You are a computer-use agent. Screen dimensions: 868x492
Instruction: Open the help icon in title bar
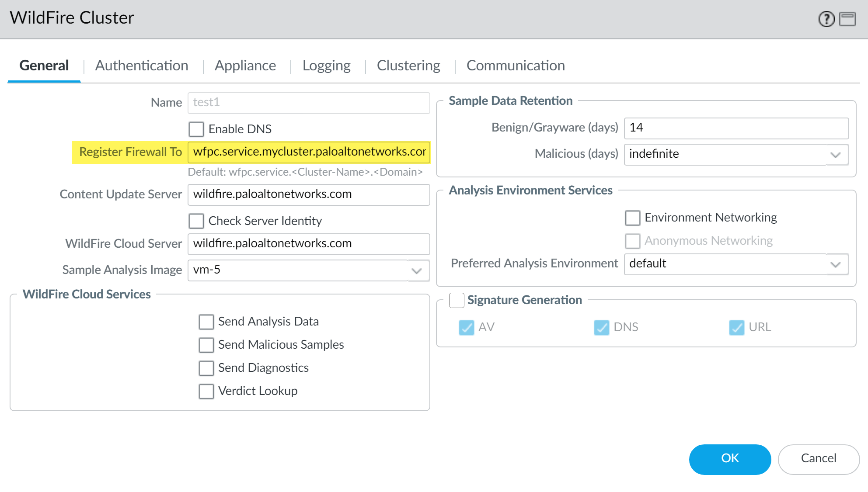click(826, 19)
